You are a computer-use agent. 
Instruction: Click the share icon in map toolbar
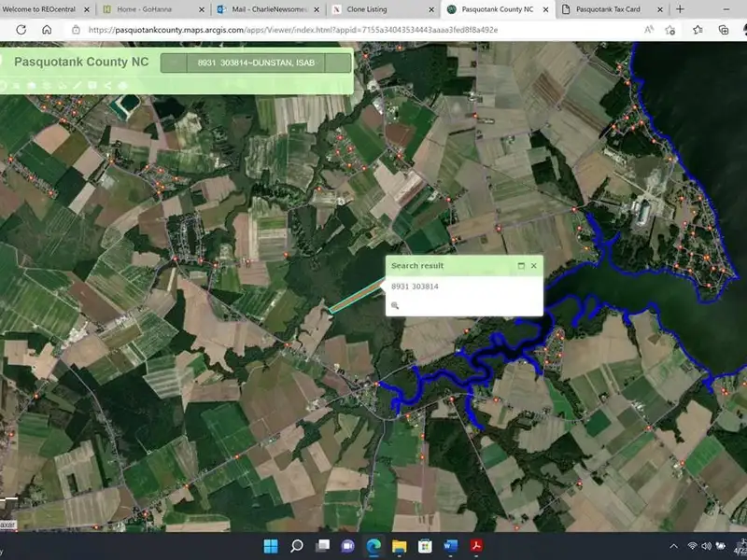click(x=107, y=86)
